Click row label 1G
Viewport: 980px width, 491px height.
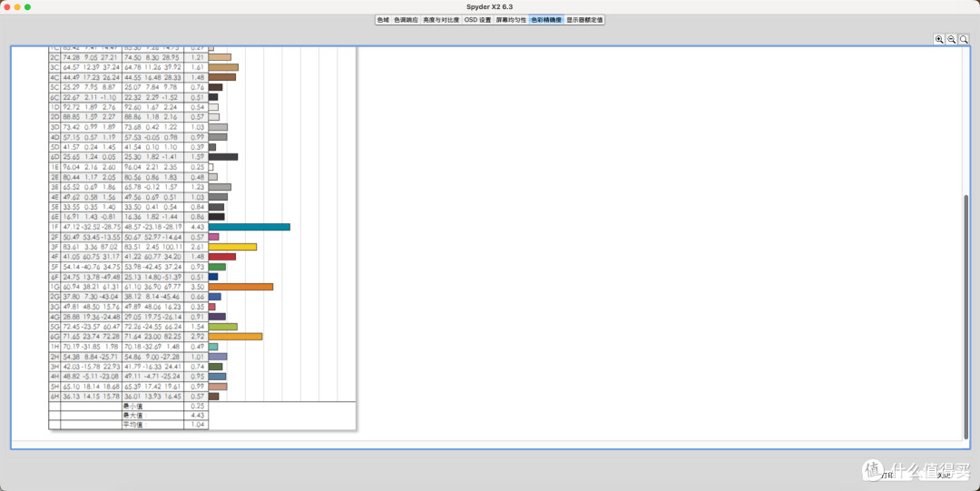click(x=54, y=287)
